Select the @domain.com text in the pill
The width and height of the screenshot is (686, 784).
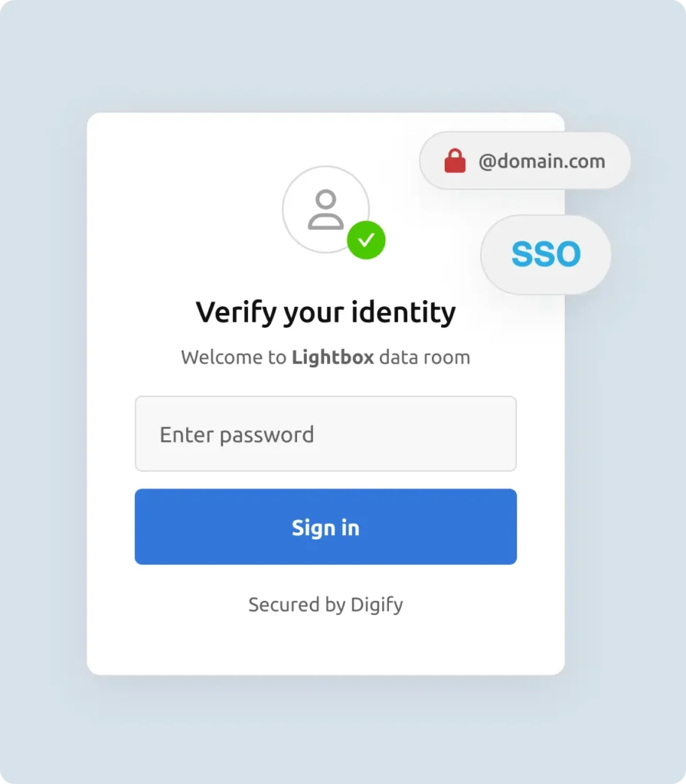(x=541, y=162)
